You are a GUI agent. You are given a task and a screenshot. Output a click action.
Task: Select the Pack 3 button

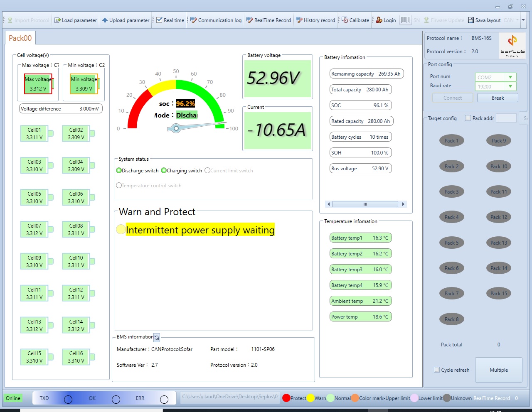pyautogui.click(x=452, y=192)
